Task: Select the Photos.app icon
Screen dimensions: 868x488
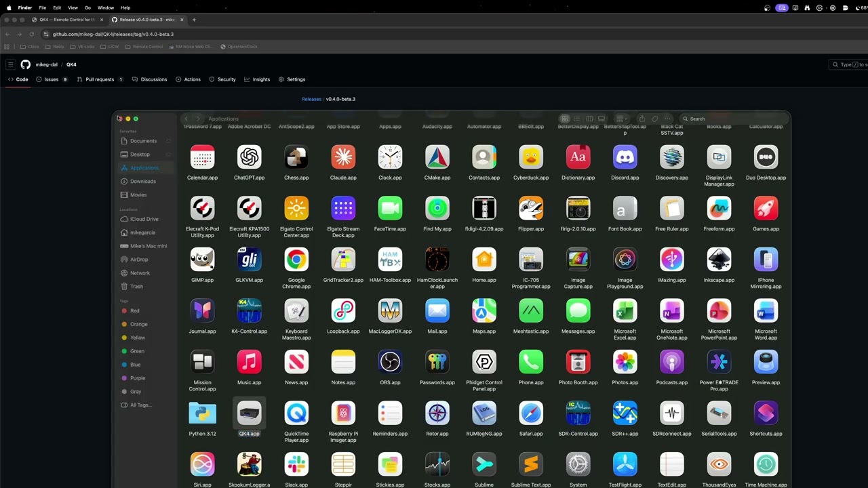Action: 625,362
